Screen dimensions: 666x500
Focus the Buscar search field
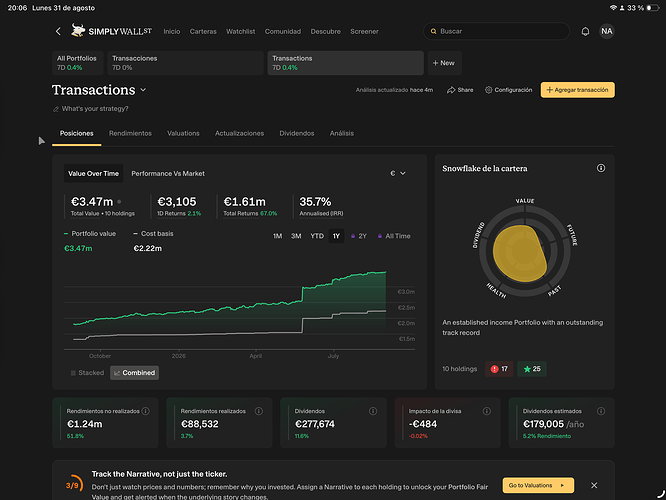coord(496,31)
